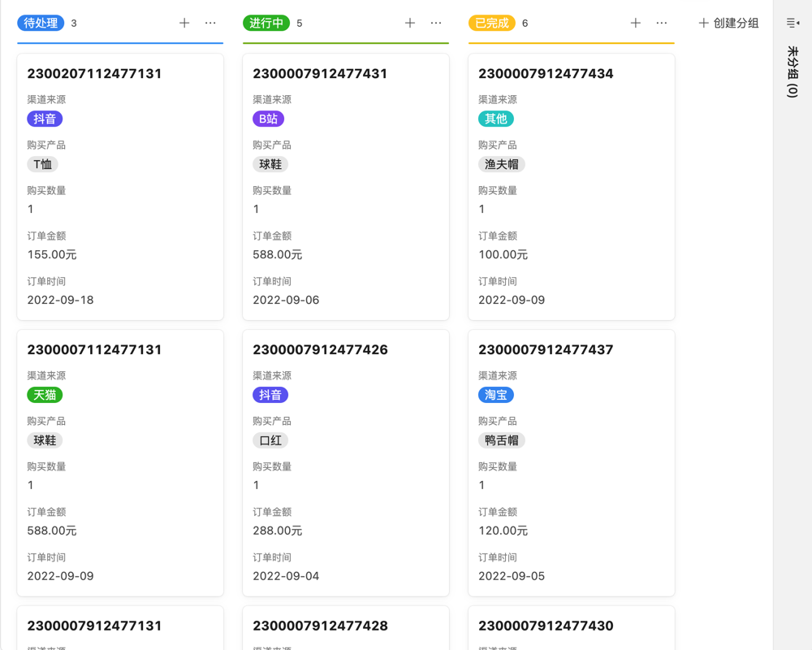
Task: Open the 待处理 column's more options menu
Action: point(210,23)
